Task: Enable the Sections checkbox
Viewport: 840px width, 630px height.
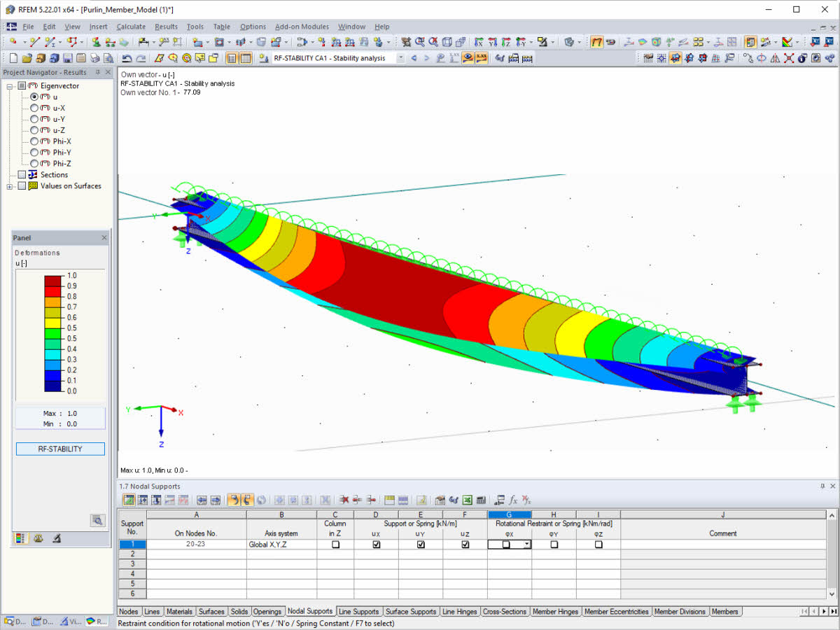Action: click(x=22, y=174)
